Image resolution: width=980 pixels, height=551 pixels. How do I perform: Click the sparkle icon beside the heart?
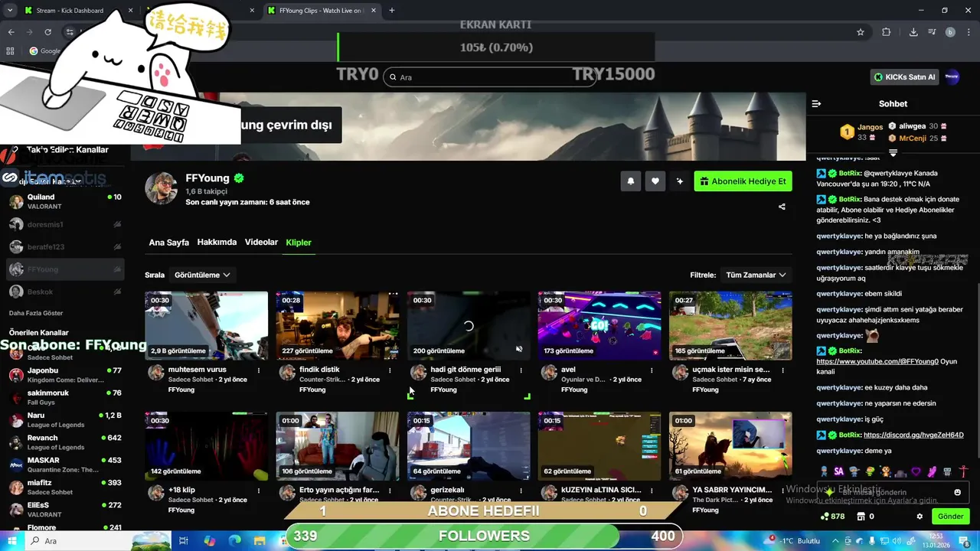tap(679, 181)
